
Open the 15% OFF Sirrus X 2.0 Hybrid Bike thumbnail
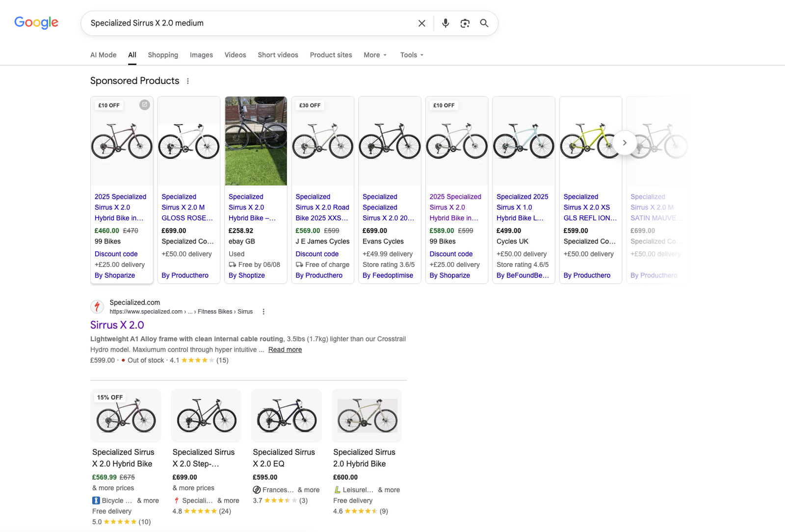(x=126, y=416)
